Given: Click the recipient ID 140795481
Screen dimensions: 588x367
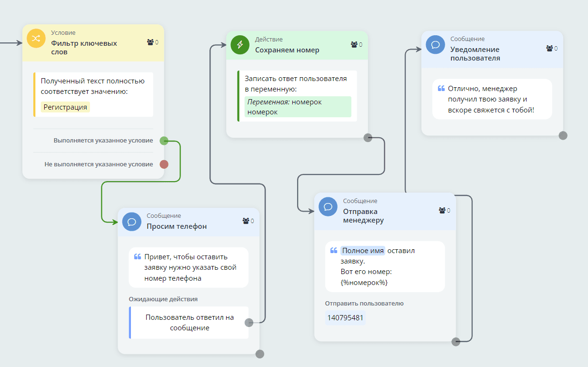Looking at the screenshot, I should 345,317.
